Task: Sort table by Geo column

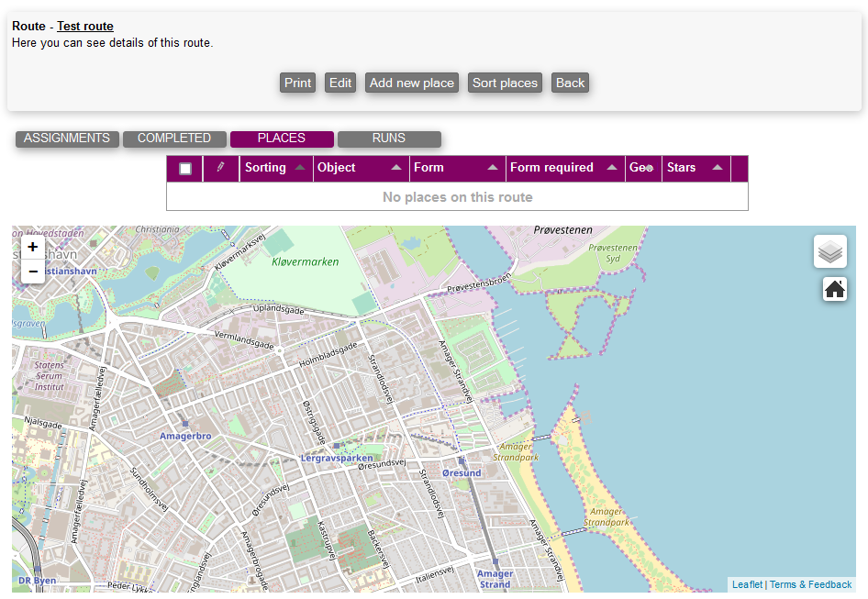Action: pos(640,168)
